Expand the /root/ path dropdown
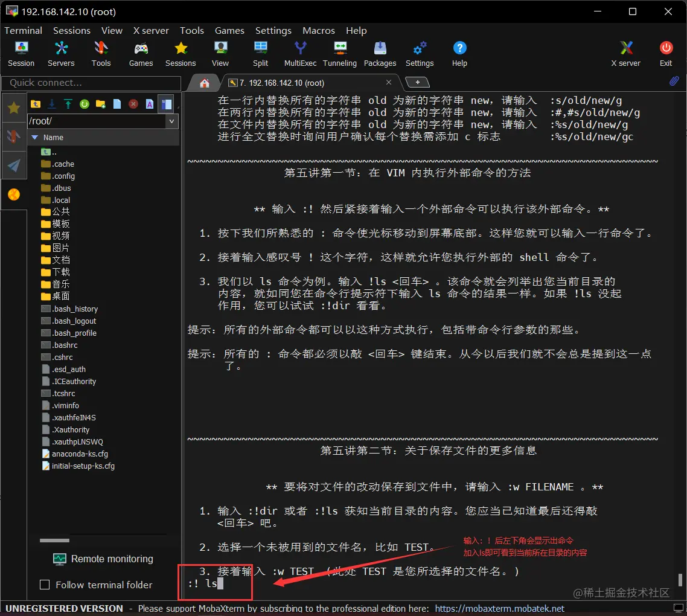This screenshot has height=616, width=687. coord(171,121)
